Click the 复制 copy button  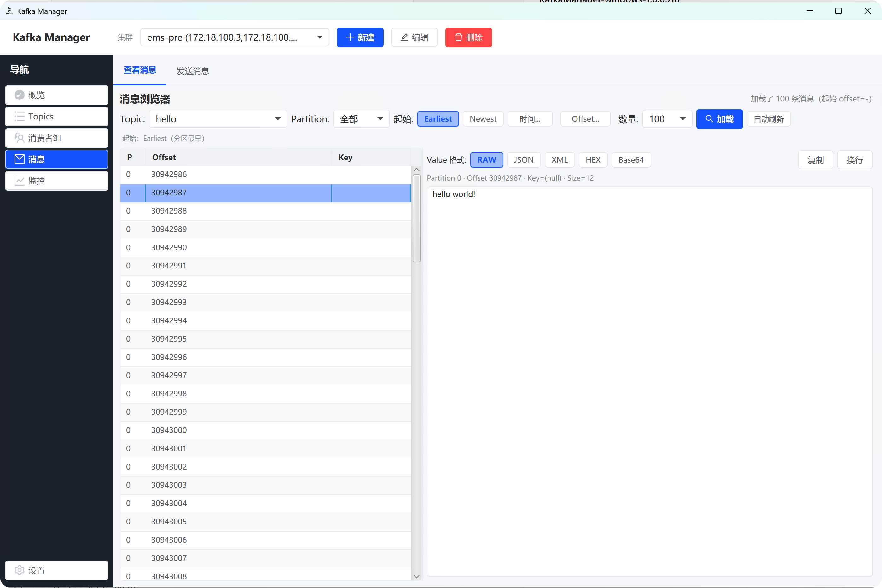pos(815,160)
